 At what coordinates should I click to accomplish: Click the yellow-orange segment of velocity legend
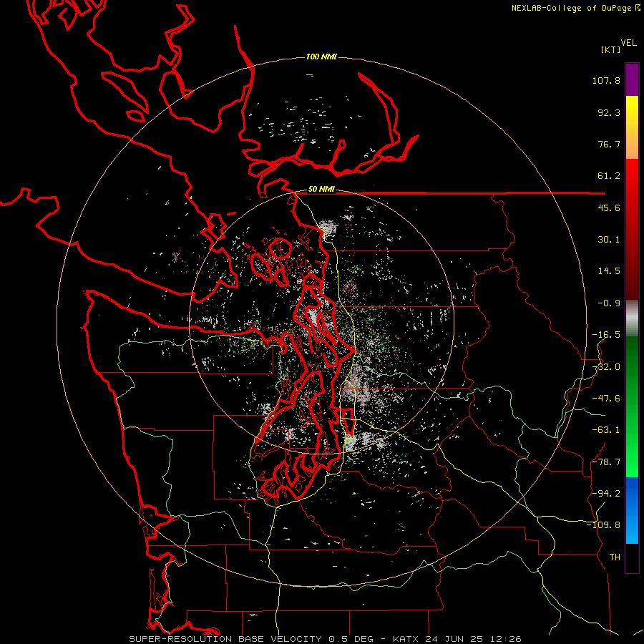(632, 127)
